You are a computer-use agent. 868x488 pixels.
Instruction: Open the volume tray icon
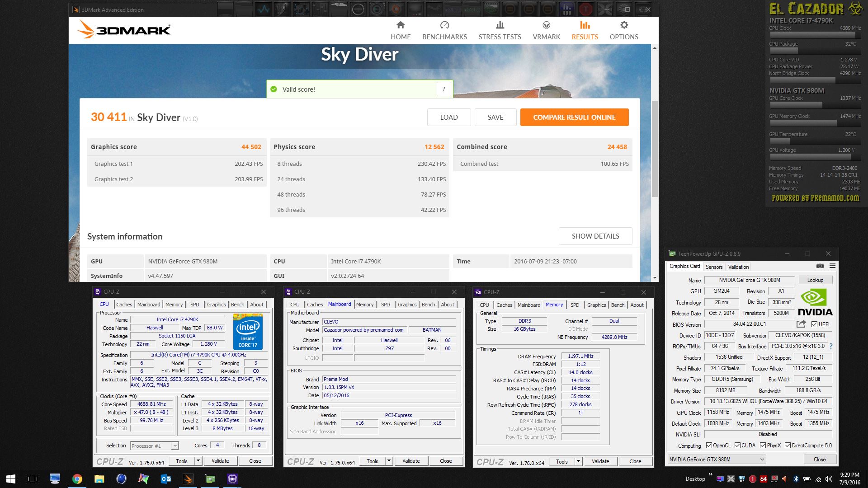click(x=828, y=479)
